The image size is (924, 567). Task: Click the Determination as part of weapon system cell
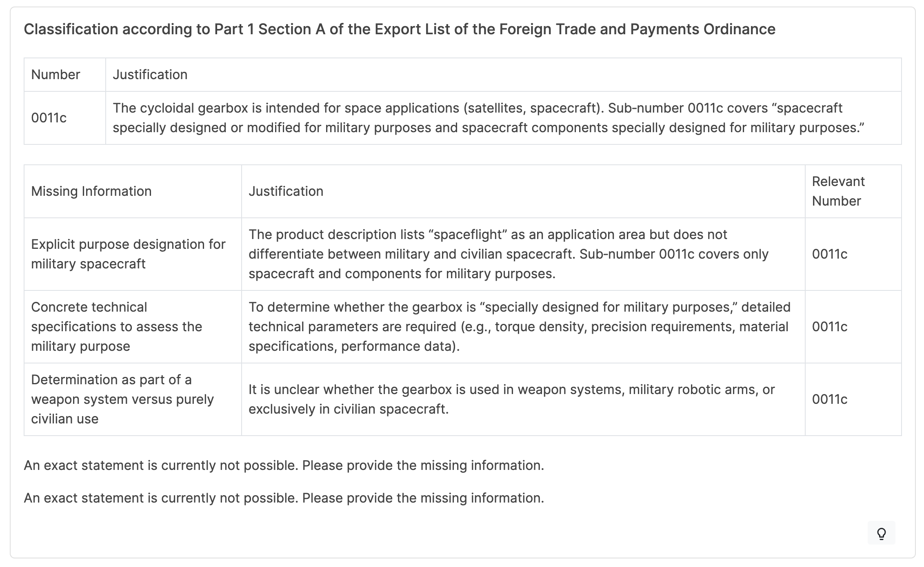point(122,399)
